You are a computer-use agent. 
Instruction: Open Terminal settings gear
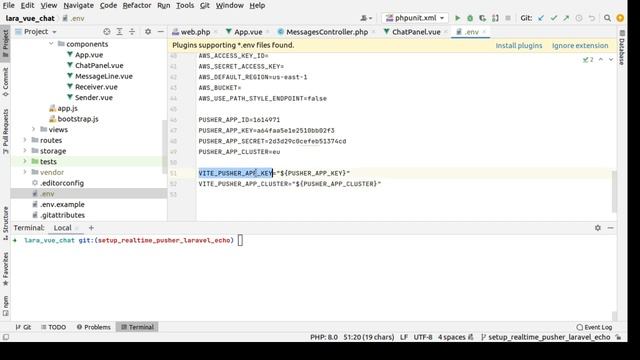point(598,228)
